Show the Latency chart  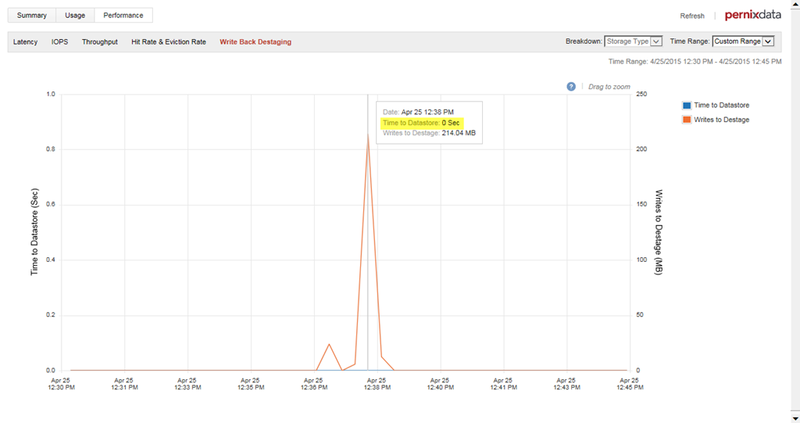point(26,42)
